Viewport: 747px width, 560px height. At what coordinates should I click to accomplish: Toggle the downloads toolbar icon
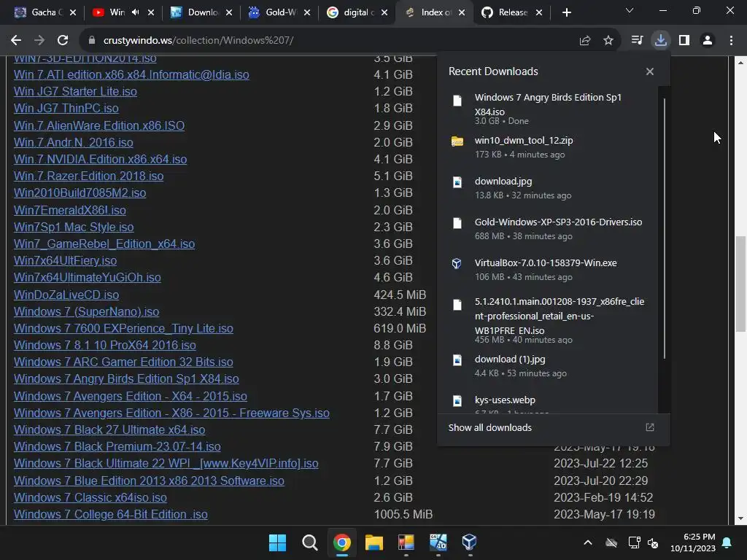tap(661, 41)
